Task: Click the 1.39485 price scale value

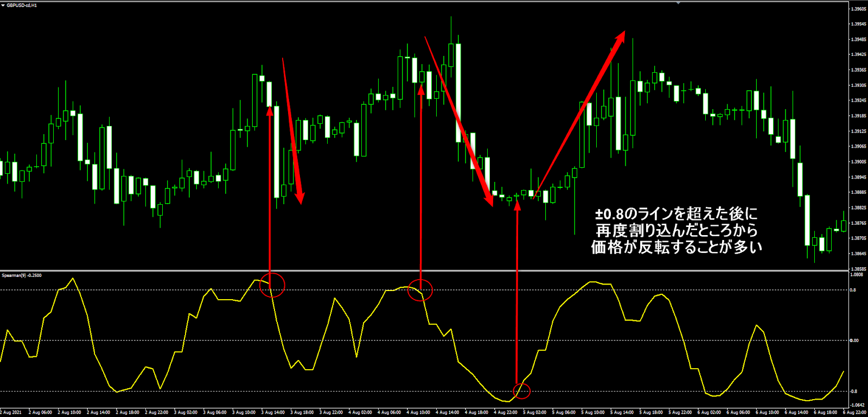Action: [859, 40]
